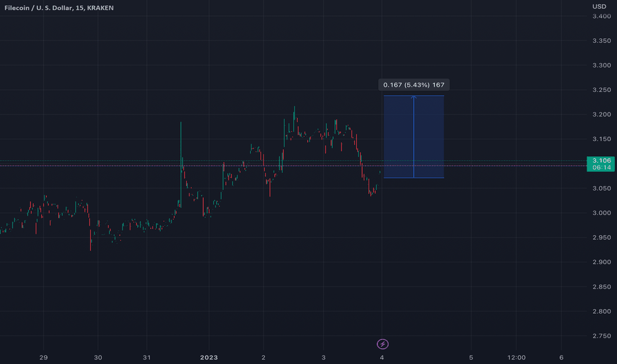Image resolution: width=617 pixels, height=364 pixels.
Task: Click the 3.300 price axis label
Action: 602,66
